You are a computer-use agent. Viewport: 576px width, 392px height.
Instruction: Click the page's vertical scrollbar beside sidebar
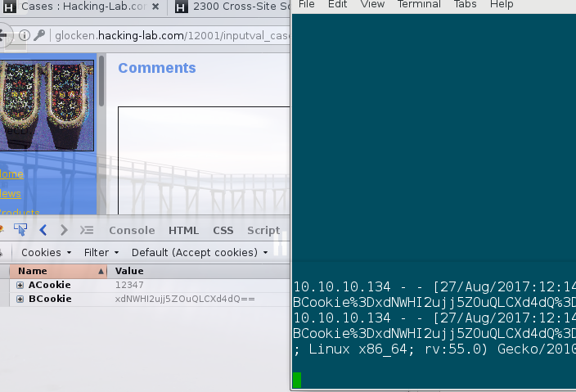[x=101, y=81]
